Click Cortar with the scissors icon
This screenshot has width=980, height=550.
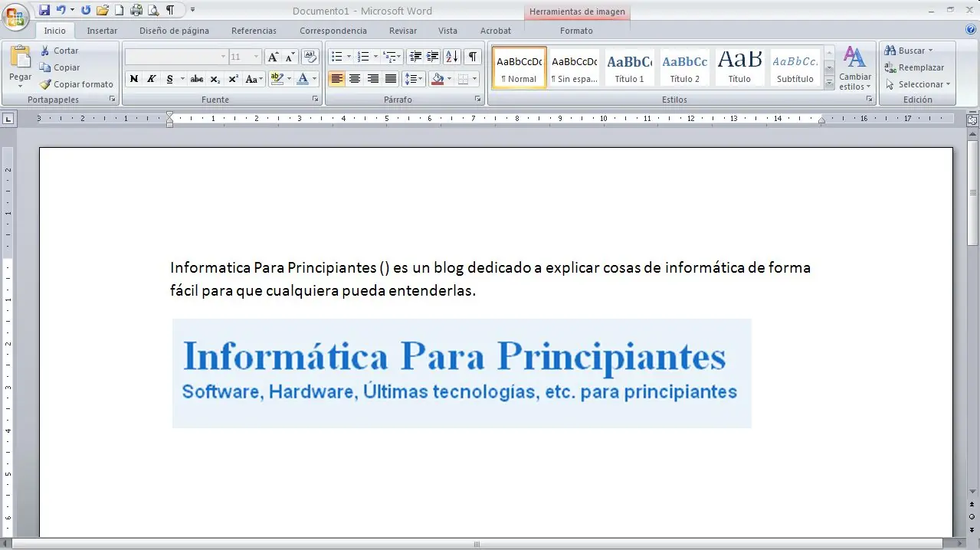point(59,51)
